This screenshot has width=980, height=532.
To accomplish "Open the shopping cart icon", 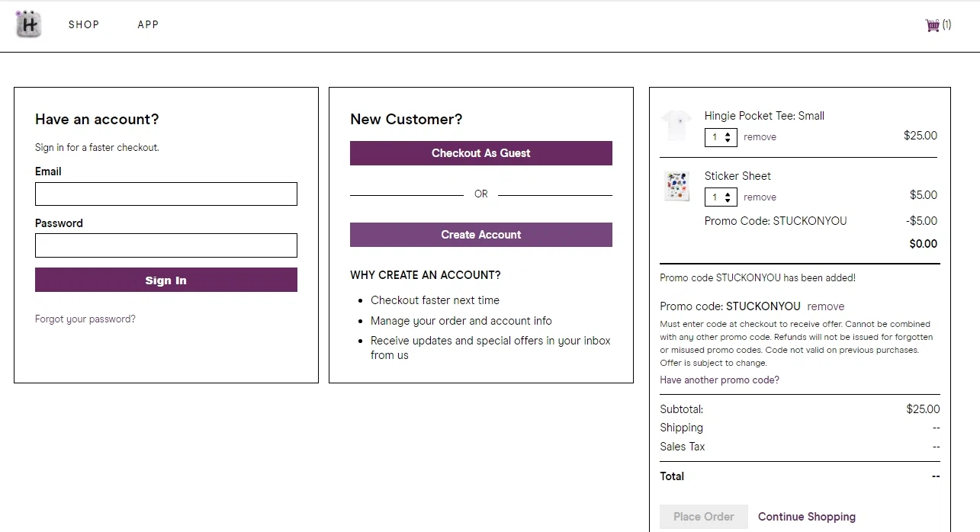I will (933, 25).
